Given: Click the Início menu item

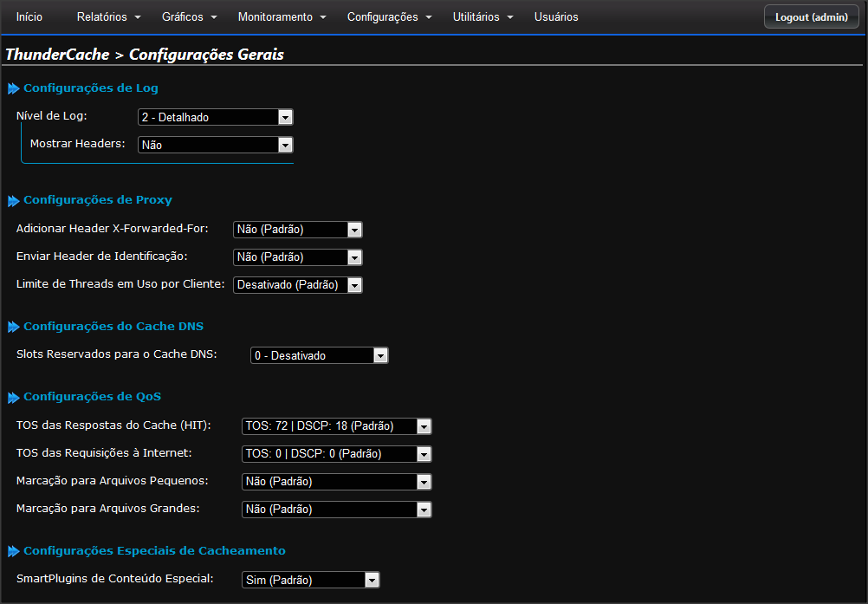Looking at the screenshot, I should click(x=29, y=17).
